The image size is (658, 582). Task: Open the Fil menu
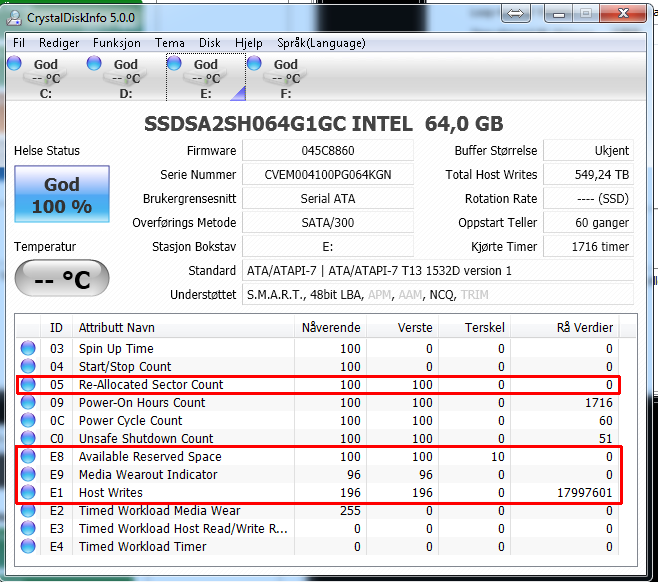tap(19, 43)
